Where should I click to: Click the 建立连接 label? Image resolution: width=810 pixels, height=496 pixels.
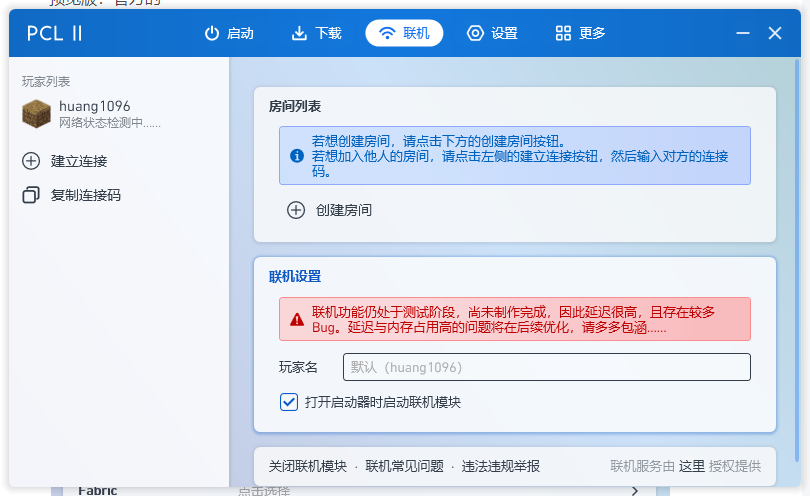point(79,161)
